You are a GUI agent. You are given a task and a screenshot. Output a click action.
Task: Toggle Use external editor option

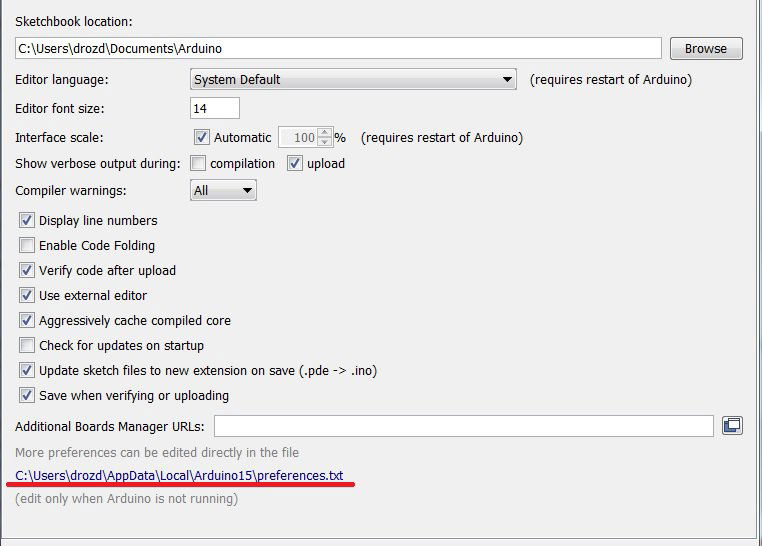(x=27, y=295)
